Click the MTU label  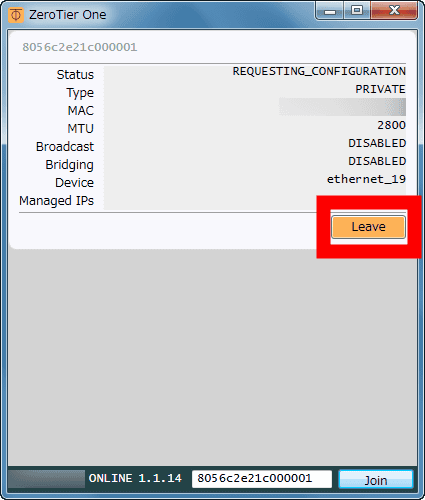click(81, 129)
